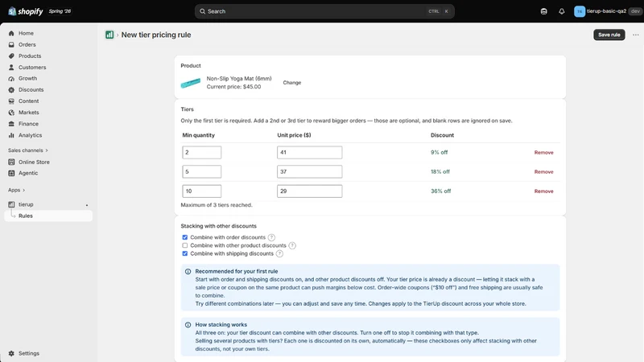644x362 pixels.
Task: Click the green tierup breadcrumb icon
Action: pyautogui.click(x=109, y=35)
